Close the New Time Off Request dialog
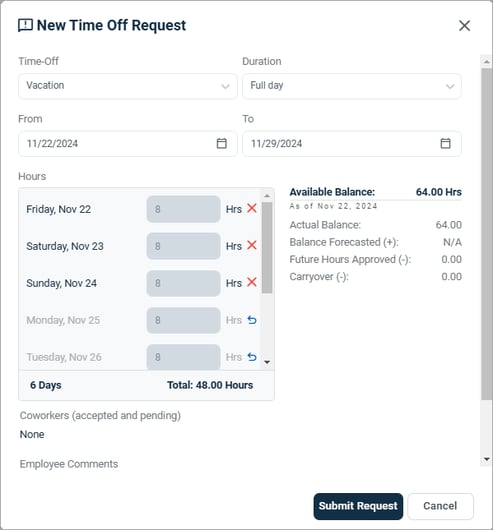The image size is (493, 530). click(465, 25)
